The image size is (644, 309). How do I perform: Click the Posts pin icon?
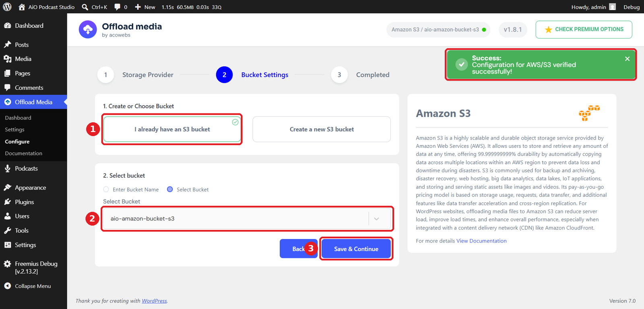click(8, 45)
